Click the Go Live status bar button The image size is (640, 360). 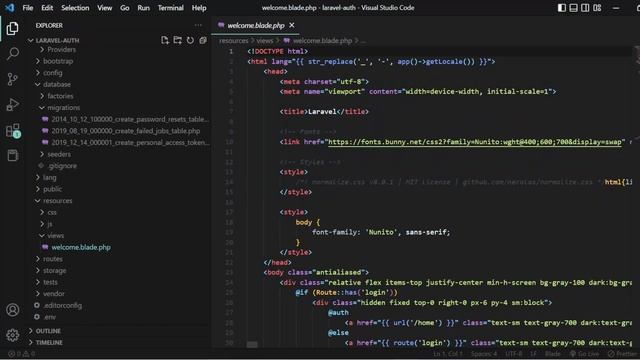584,354
